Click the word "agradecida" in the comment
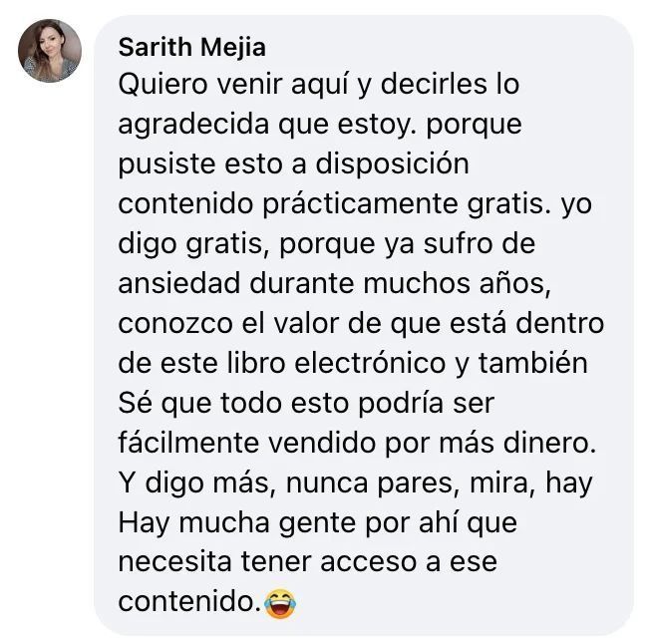This screenshot has width=646, height=644. [x=193, y=125]
